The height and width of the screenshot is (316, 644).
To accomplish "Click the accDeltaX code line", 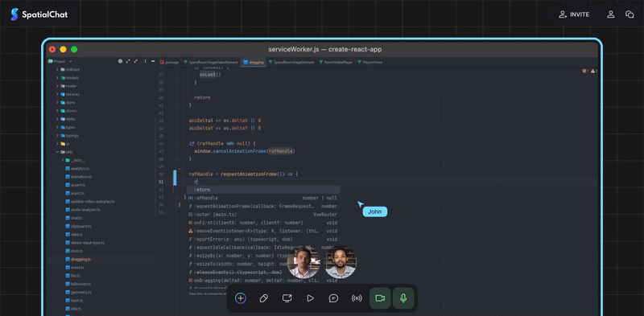I will 225,121.
